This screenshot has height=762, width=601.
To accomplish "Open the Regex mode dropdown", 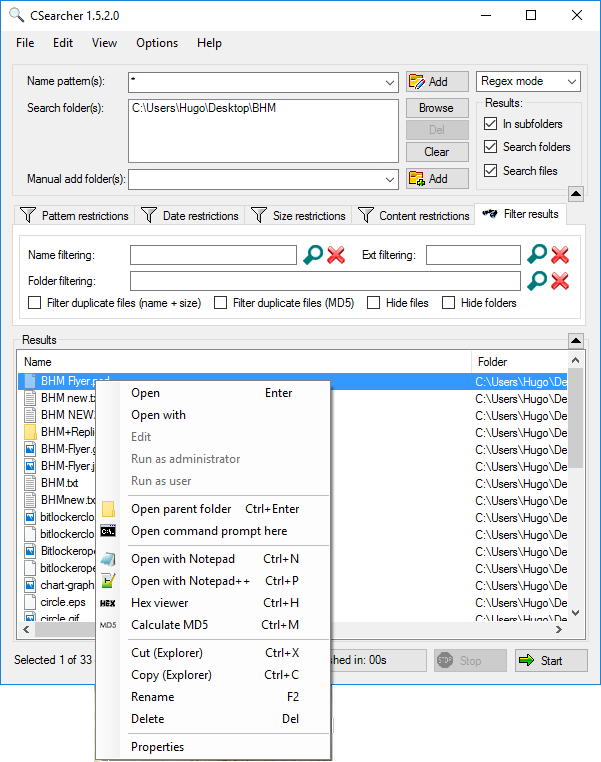I will (528, 82).
